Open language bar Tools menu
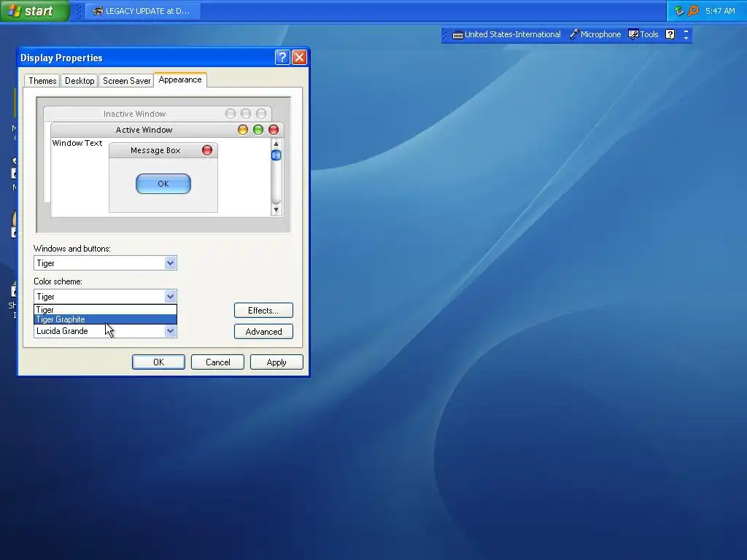The width and height of the screenshot is (747, 560). 643,34
